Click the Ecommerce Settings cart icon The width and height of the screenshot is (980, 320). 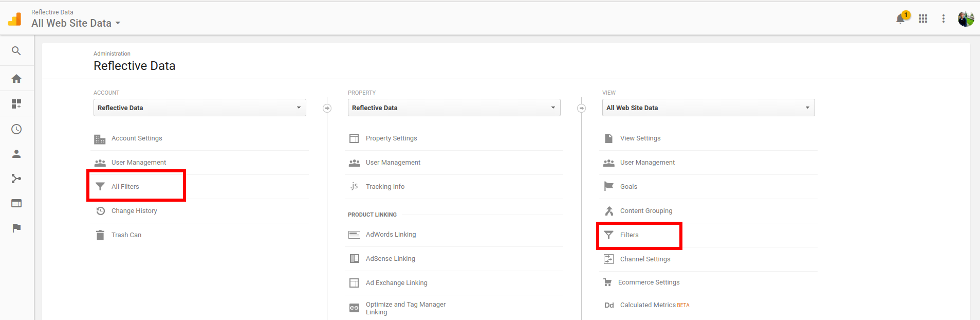click(607, 282)
